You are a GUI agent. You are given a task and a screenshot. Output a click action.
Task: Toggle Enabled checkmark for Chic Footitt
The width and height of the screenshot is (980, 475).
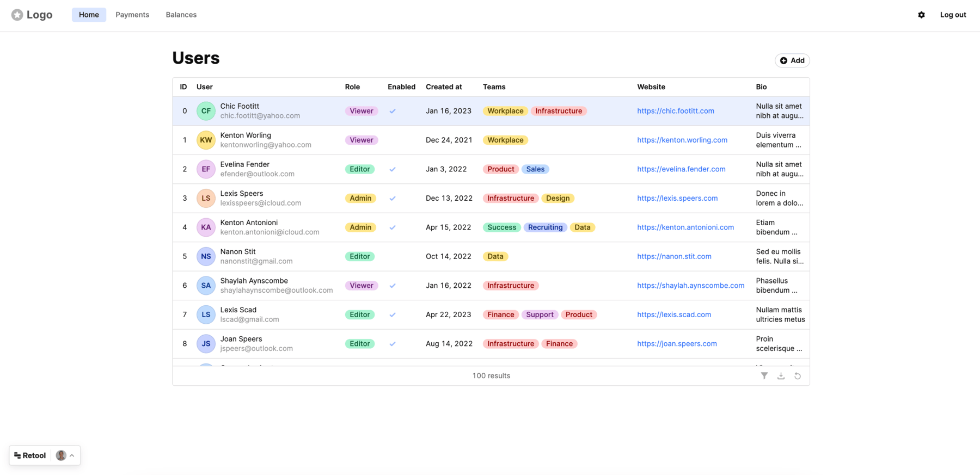pos(393,111)
